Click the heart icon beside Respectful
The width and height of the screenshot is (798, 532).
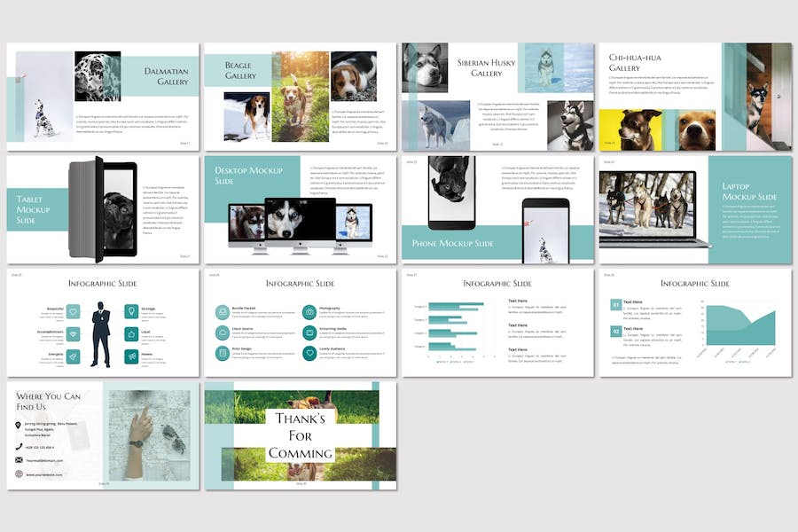pyautogui.click(x=74, y=311)
